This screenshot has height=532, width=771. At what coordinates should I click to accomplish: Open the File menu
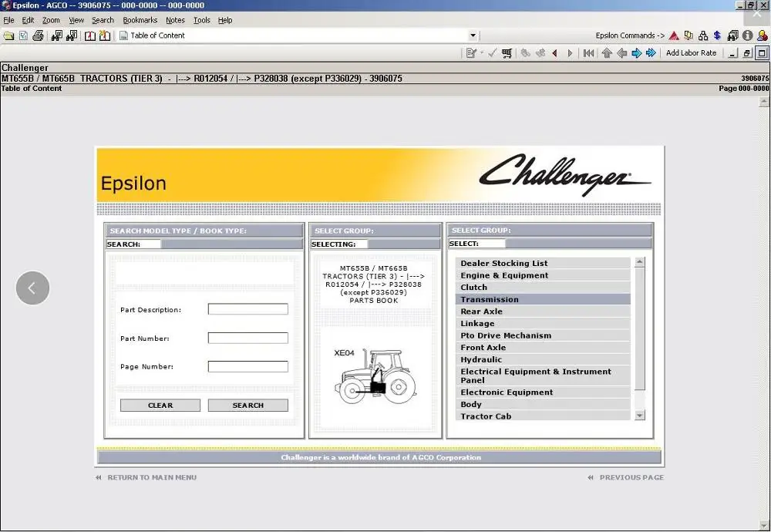8,20
